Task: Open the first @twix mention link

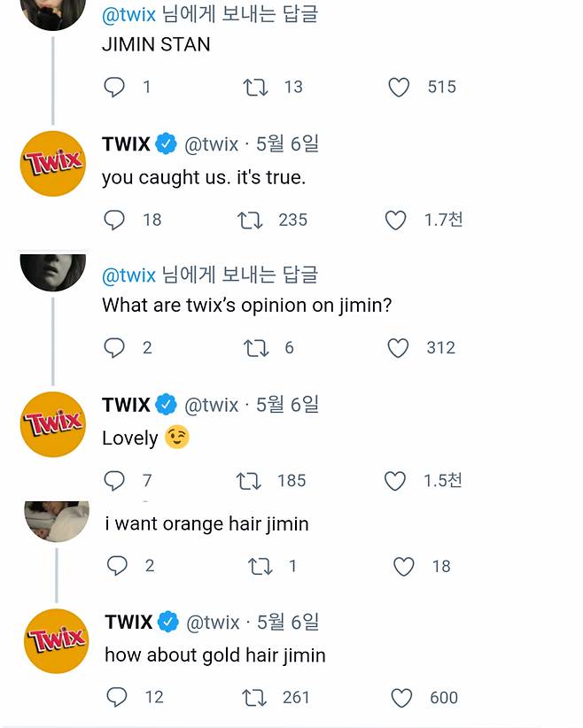Action: [x=128, y=14]
